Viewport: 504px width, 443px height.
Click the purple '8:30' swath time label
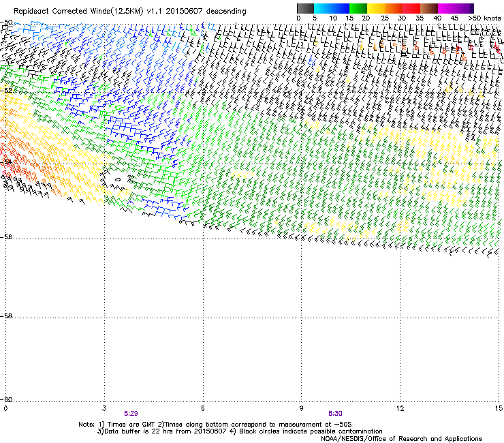point(335,414)
